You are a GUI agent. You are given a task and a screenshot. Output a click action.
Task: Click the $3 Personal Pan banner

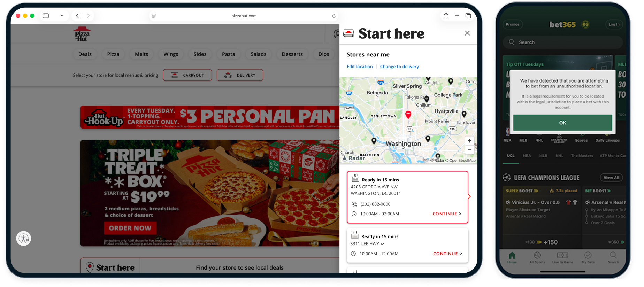[210, 117]
